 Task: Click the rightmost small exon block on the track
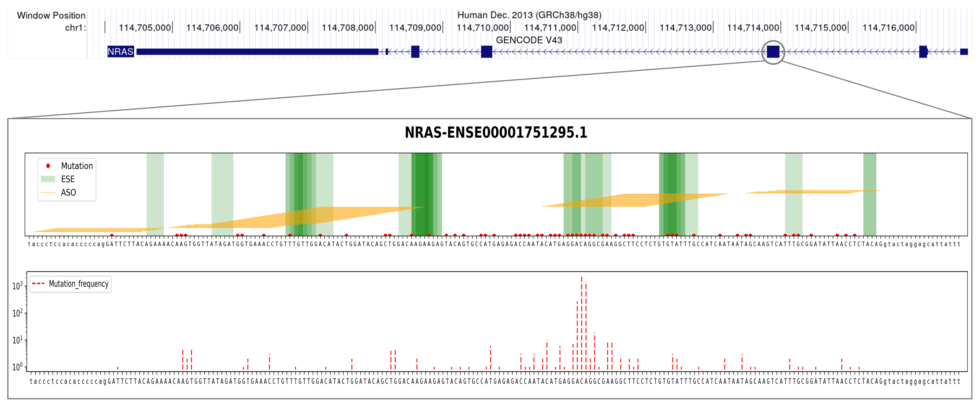pyautogui.click(x=964, y=52)
